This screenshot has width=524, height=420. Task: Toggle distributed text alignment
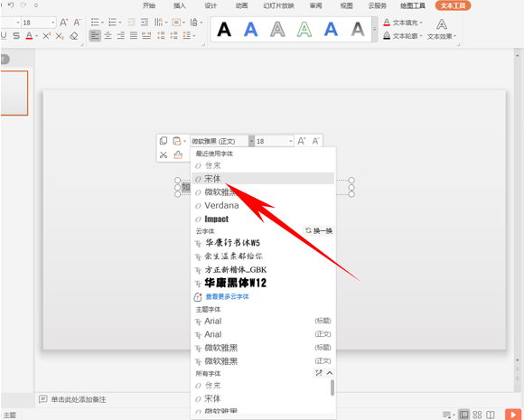pyautogui.click(x=146, y=35)
